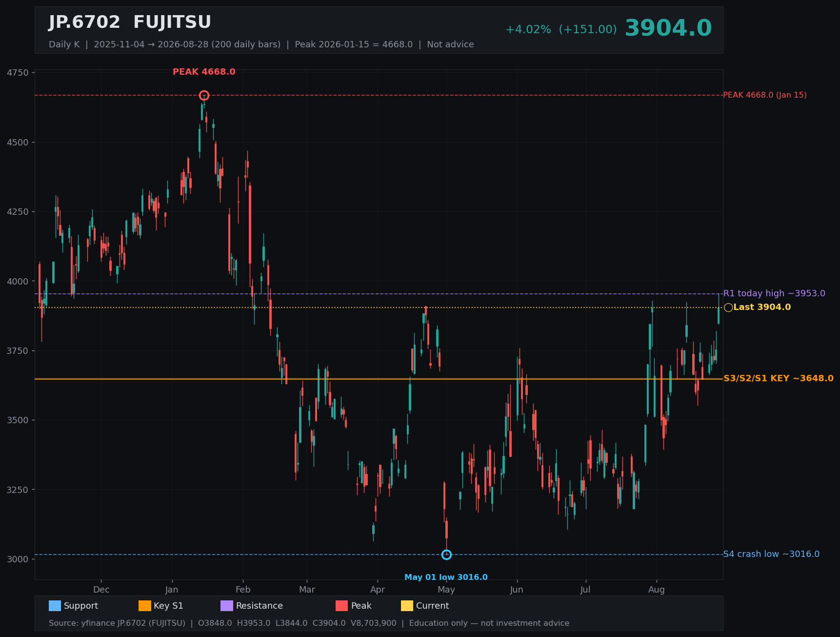Click the 3750 y-axis tick label
This screenshot has height=637, width=840.
18,351
